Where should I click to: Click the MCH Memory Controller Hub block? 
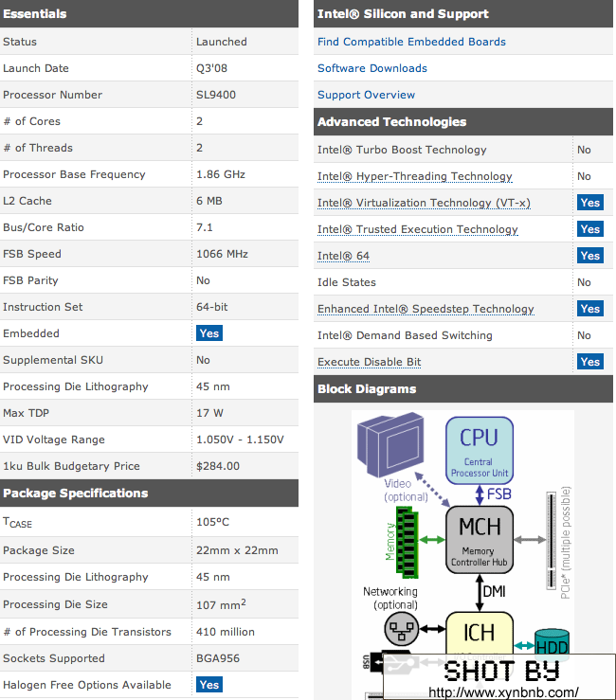point(480,540)
